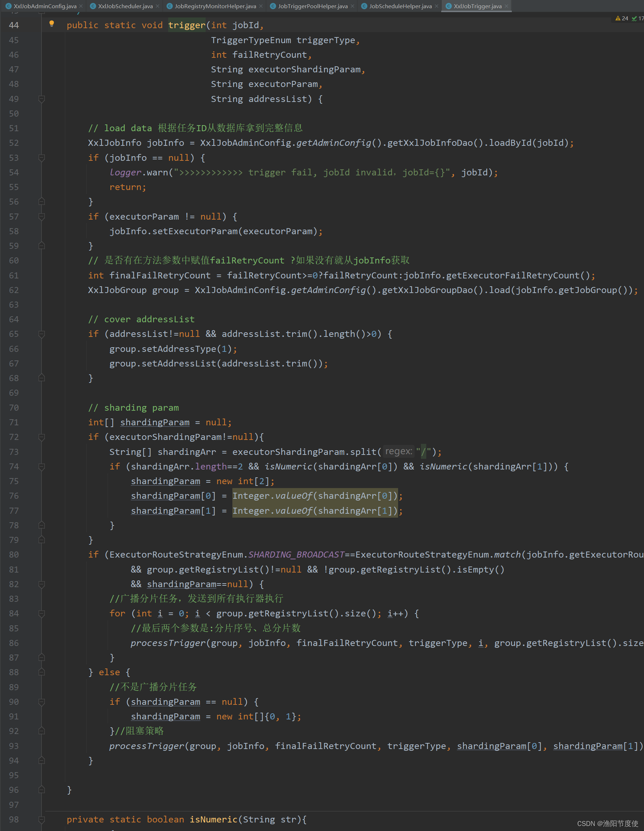Click highlighted 'Integer.valueOf(shardingArr[1])' on line 77

pyautogui.click(x=315, y=511)
